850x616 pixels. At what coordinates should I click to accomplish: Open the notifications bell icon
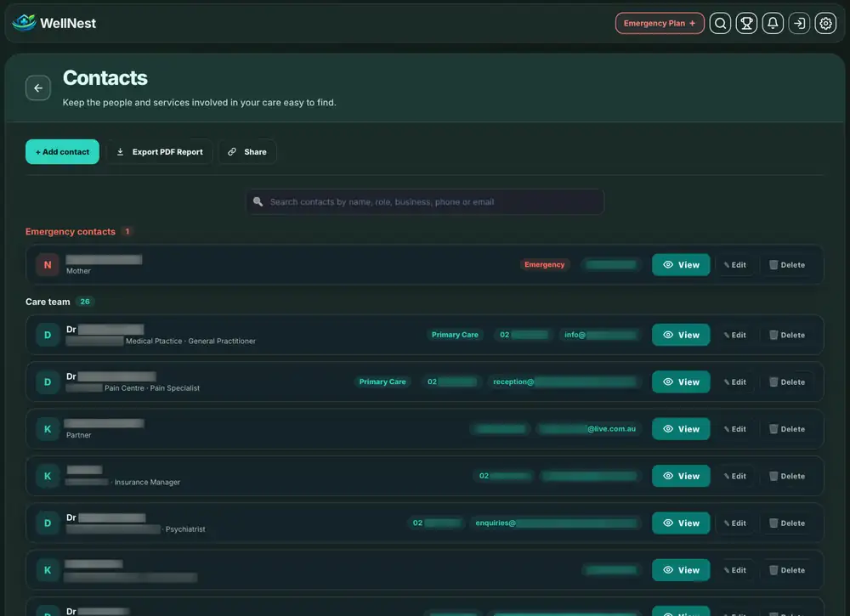(773, 23)
